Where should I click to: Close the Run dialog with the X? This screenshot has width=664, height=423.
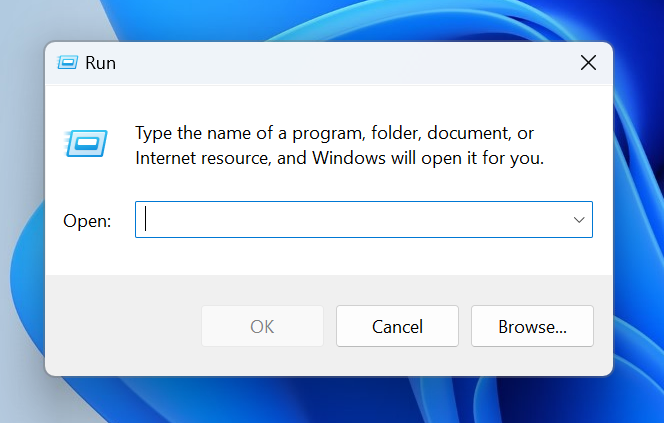tap(588, 63)
